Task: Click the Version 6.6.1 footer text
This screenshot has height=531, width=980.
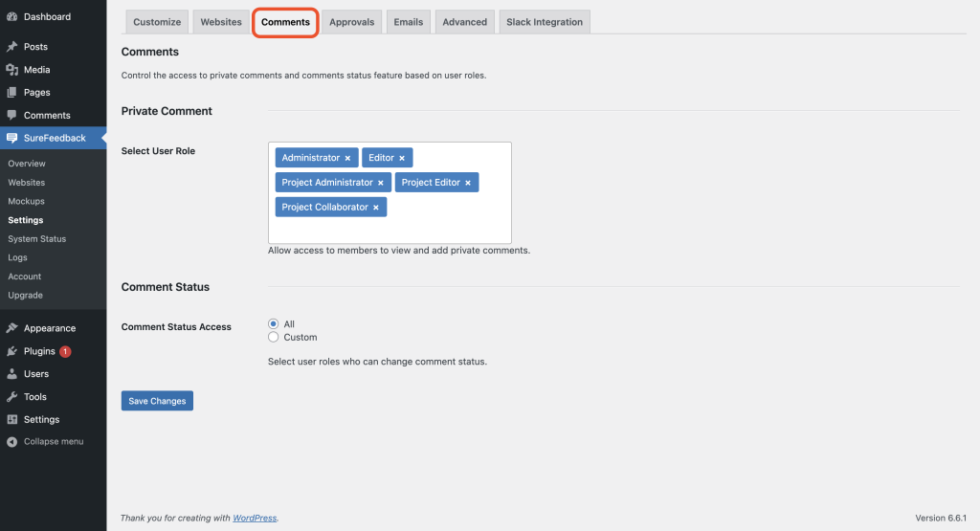Action: coord(941,518)
